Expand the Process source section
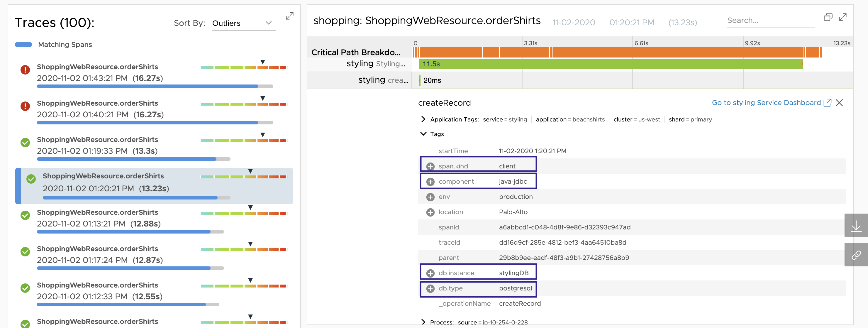 point(423,322)
